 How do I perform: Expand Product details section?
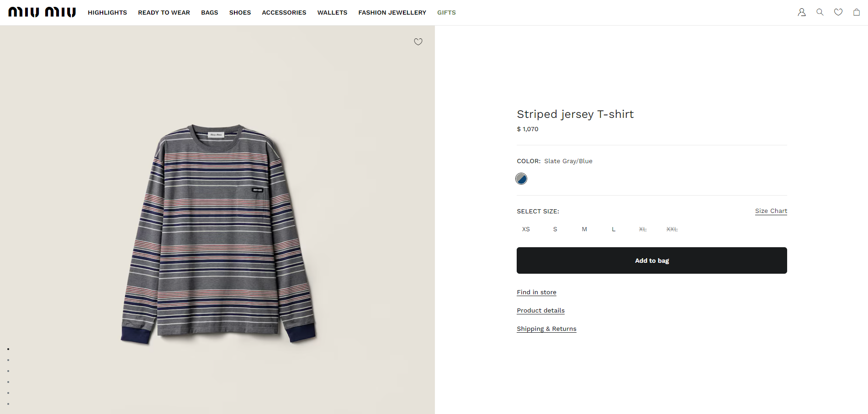[x=540, y=311]
